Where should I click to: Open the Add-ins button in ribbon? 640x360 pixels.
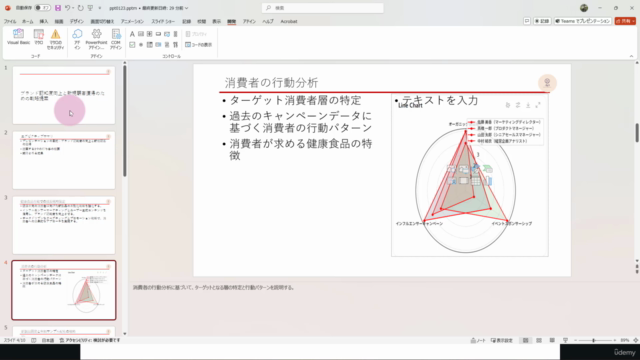(77, 39)
